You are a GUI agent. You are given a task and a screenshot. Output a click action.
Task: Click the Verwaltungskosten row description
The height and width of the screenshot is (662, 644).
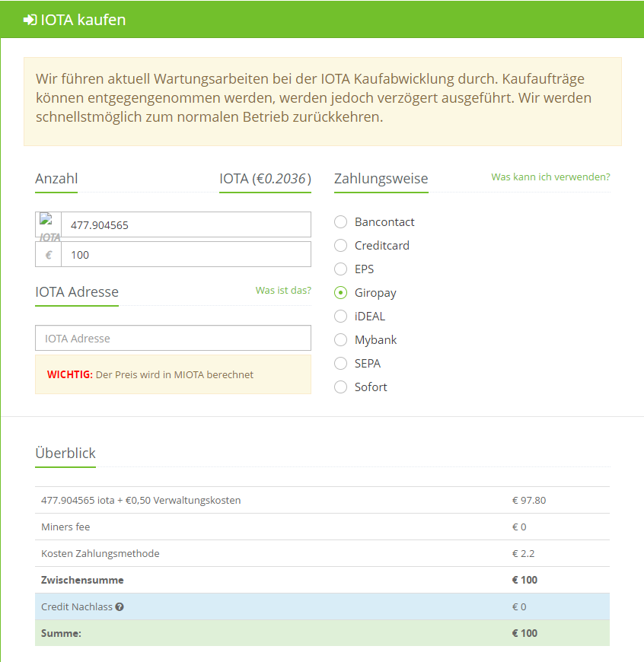click(141, 500)
